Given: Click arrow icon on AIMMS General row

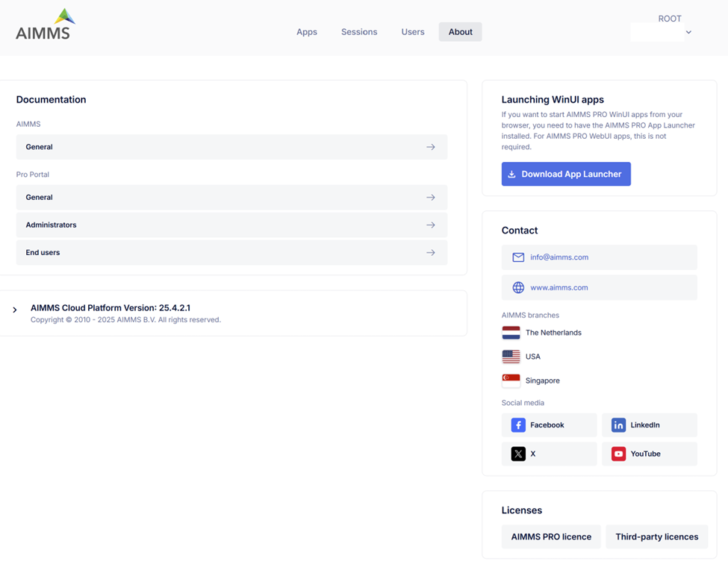Looking at the screenshot, I should (x=431, y=147).
